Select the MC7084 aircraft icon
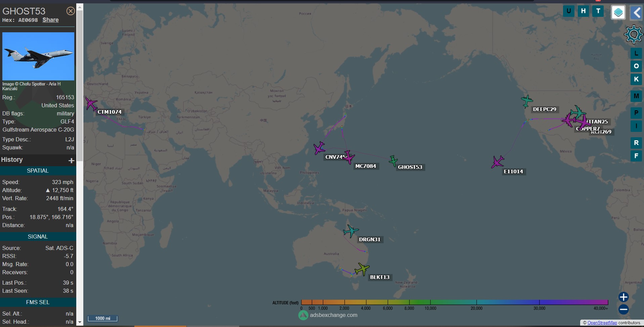 (x=349, y=157)
